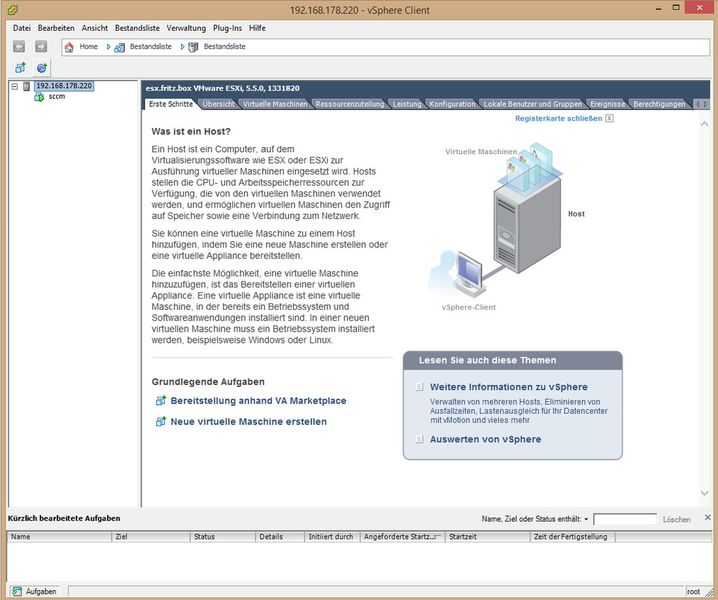Open the Name, Ziel oder Status filter dropdown
The height and width of the screenshot is (600, 718).
click(586, 519)
